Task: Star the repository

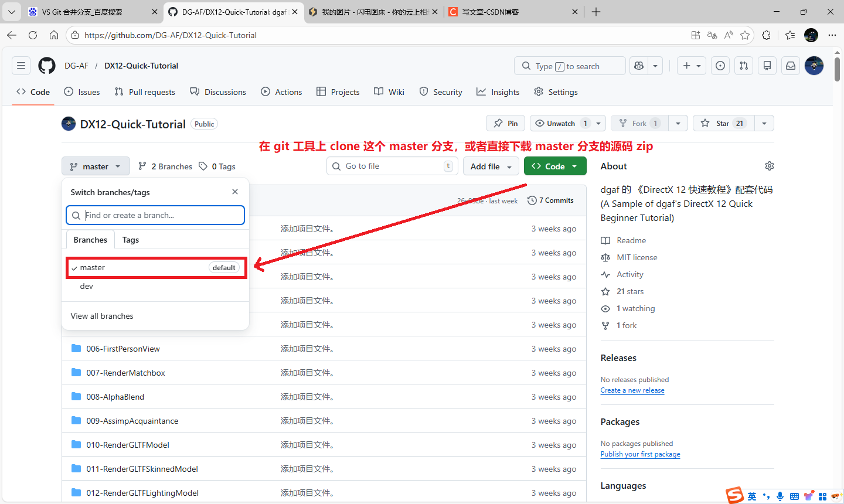Action: pyautogui.click(x=724, y=123)
